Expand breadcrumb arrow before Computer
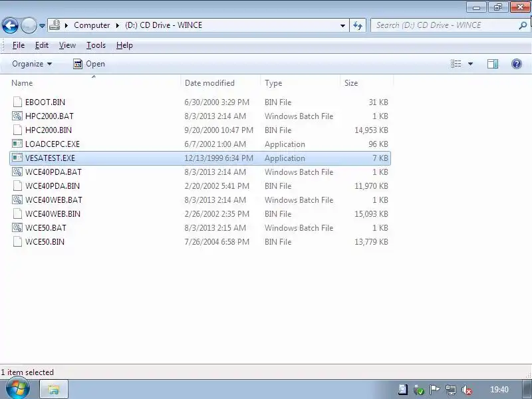This screenshot has height=399, width=532. click(x=66, y=25)
